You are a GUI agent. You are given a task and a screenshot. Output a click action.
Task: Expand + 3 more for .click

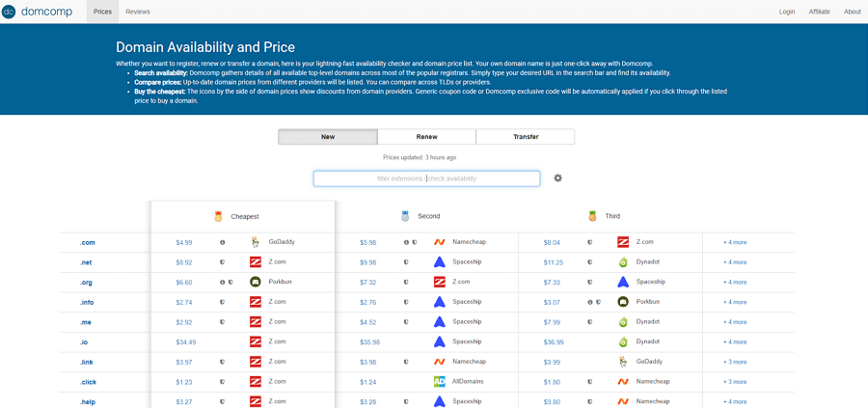tap(735, 382)
